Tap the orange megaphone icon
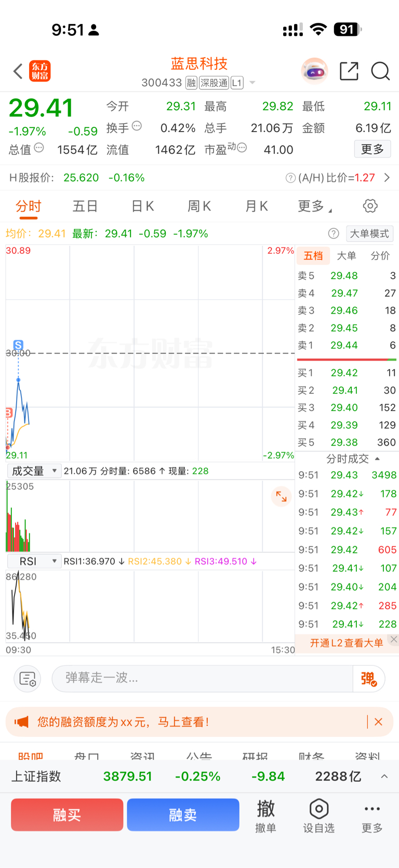This screenshot has width=399, height=868. (21, 722)
